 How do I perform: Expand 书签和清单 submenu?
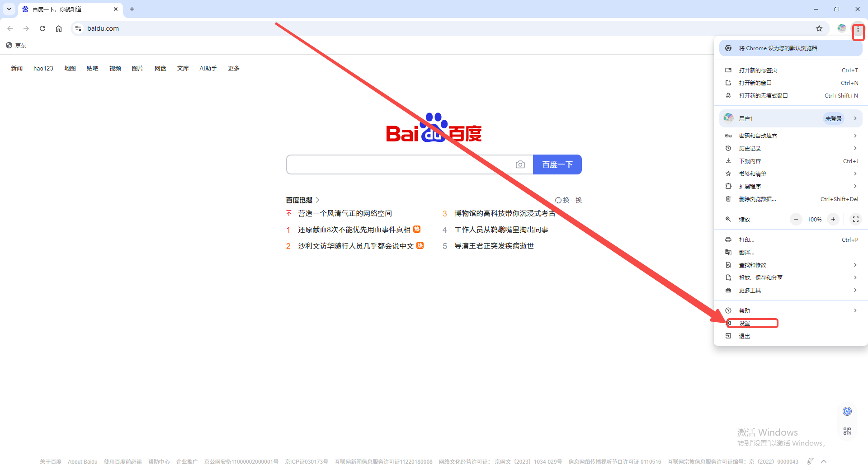[x=791, y=174]
